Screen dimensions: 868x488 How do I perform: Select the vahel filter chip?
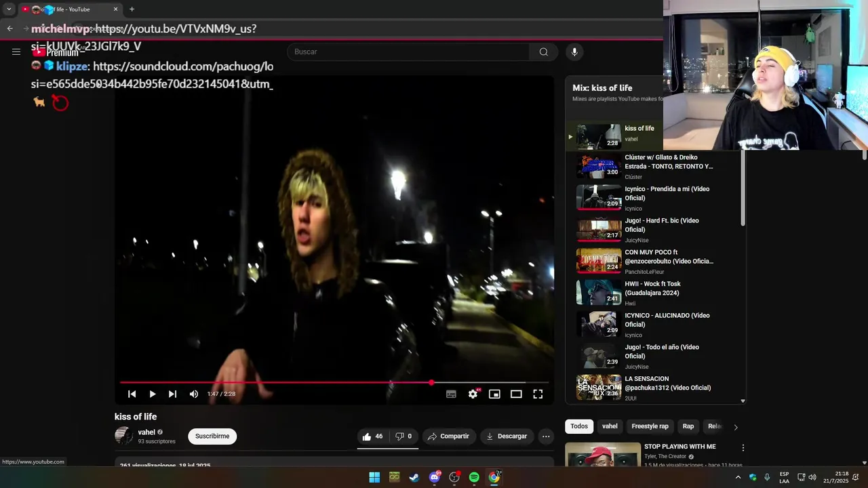610,426
